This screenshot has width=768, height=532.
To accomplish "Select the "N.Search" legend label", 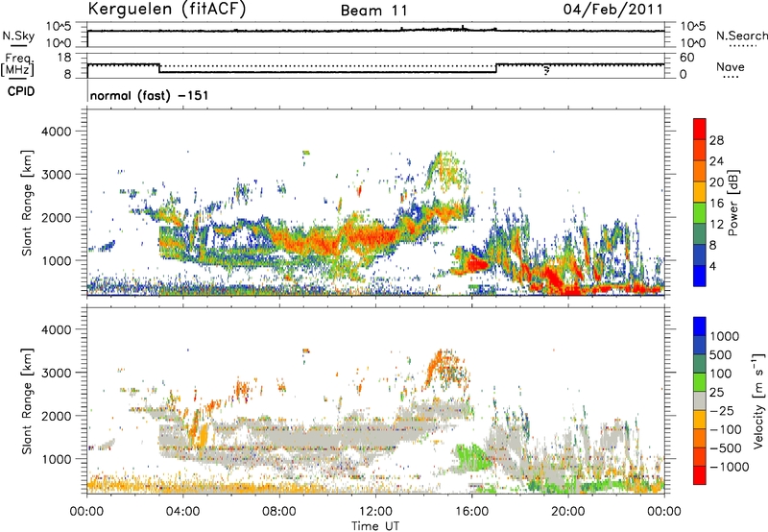I will 741,36.
